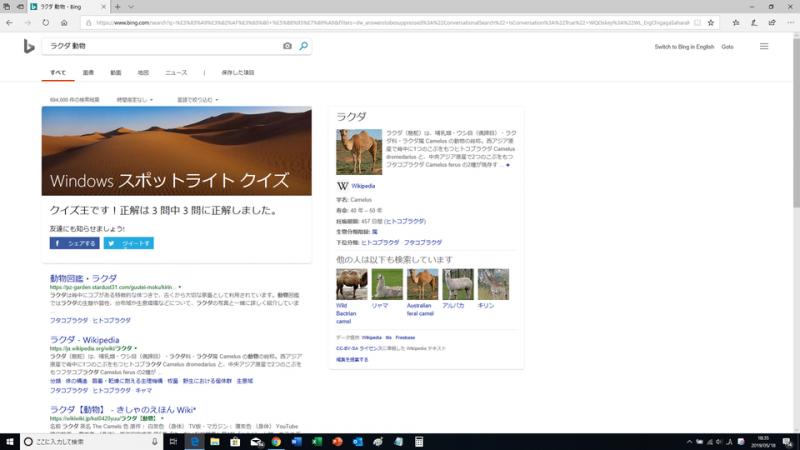This screenshot has height=450, width=800.
Task: Click Wikipedia link in knowledge panel
Action: [363, 186]
